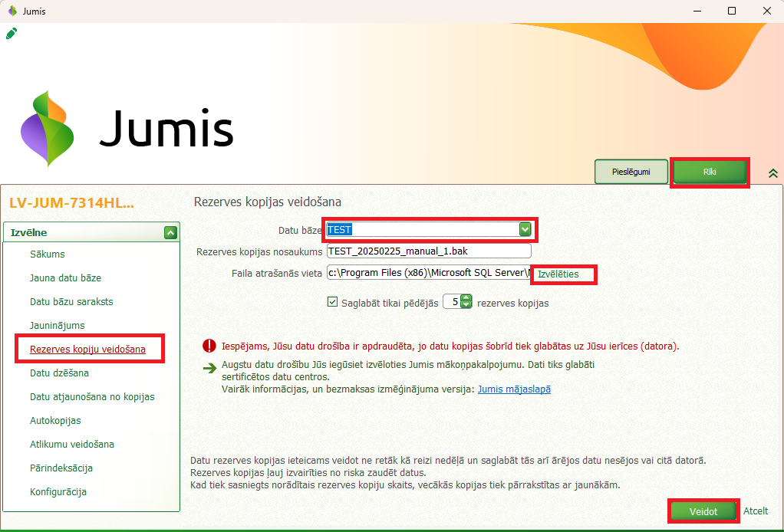Image resolution: width=784 pixels, height=532 pixels.
Task: Open Atlikumu veidošana menu item
Action: 72,444
